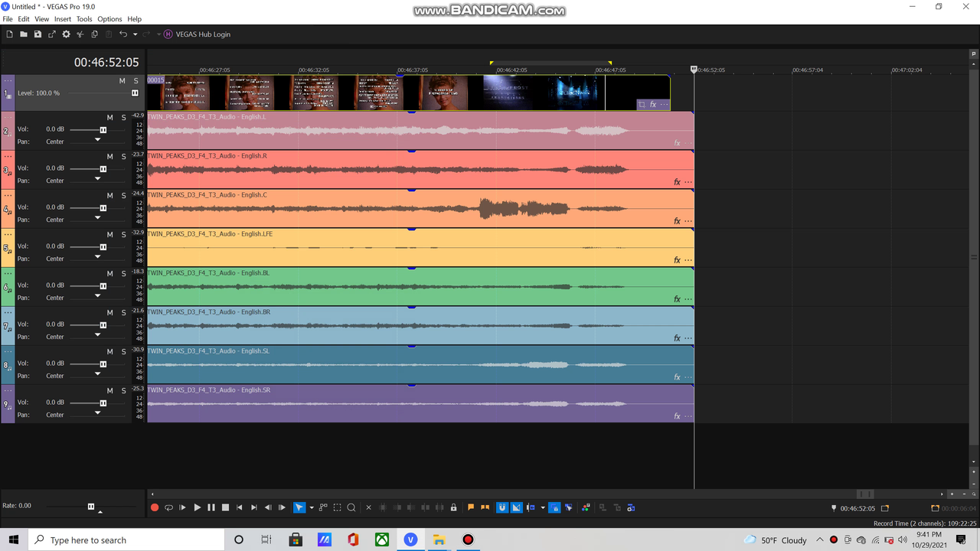980x551 pixels.
Task: Select the Envelope Edit tool
Action: point(323,507)
